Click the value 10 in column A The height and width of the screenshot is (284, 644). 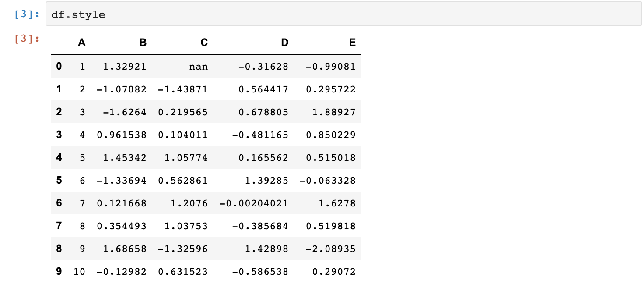tap(79, 272)
